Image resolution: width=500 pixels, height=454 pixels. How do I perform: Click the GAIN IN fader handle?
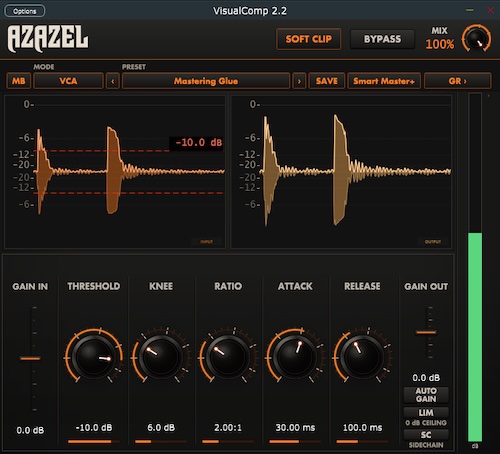[30, 358]
